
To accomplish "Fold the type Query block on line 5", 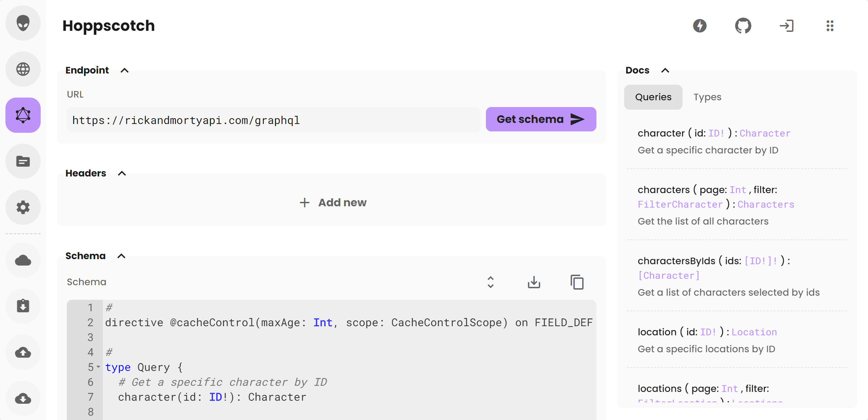I will click(98, 367).
